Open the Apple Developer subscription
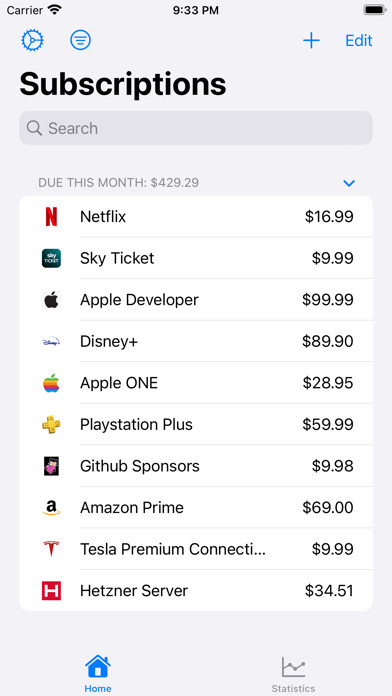This screenshot has width=392, height=696. pyautogui.click(x=196, y=300)
